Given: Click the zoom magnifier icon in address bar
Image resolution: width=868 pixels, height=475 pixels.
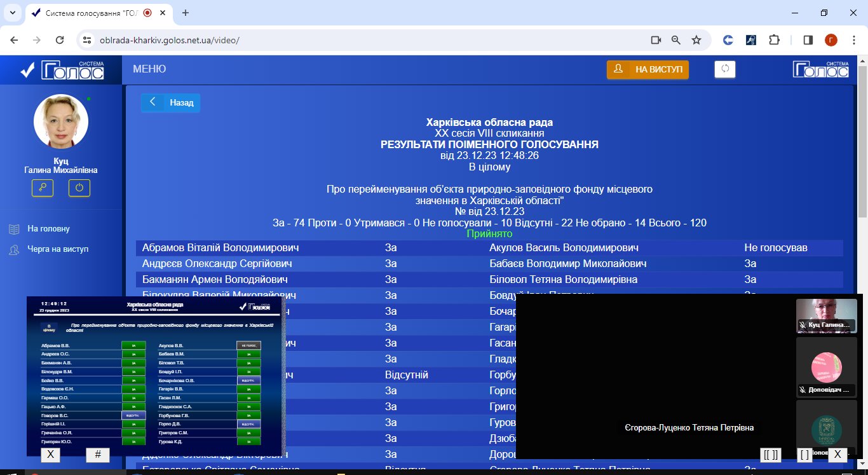Looking at the screenshot, I should coord(676,40).
